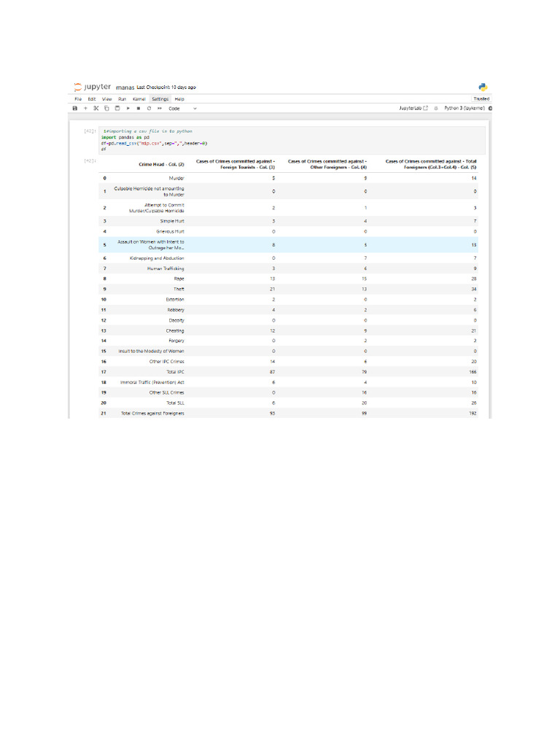
Task: Select the Forgery row label
Action: [176, 341]
